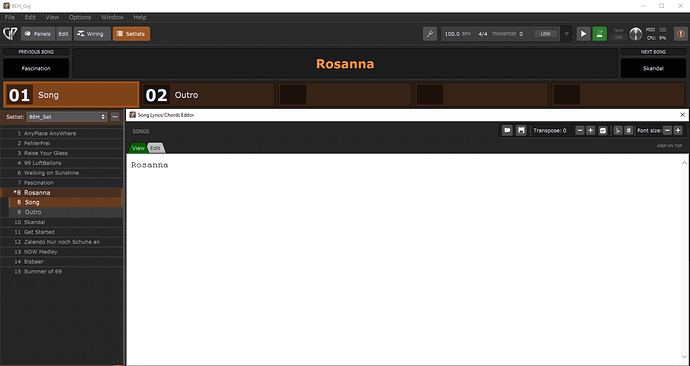690x366 pixels.
Task: Select Skandal in the setlist
Action: point(62,222)
